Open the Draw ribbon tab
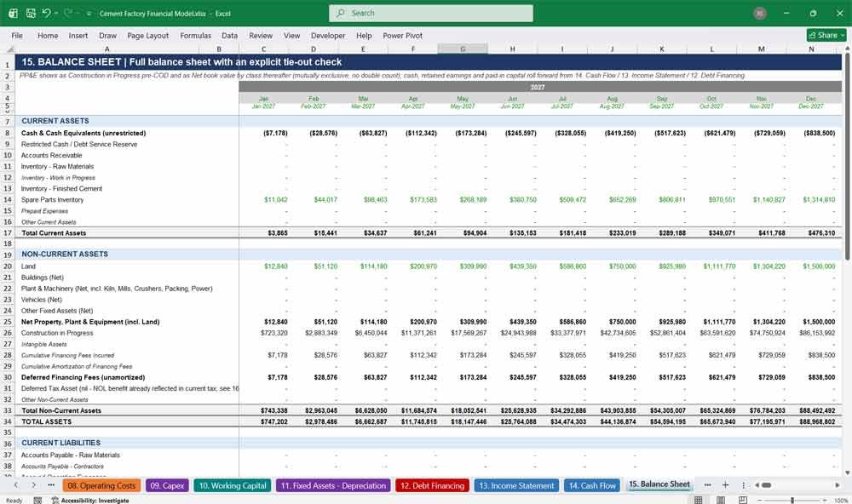This screenshot has width=852, height=504. (x=107, y=35)
